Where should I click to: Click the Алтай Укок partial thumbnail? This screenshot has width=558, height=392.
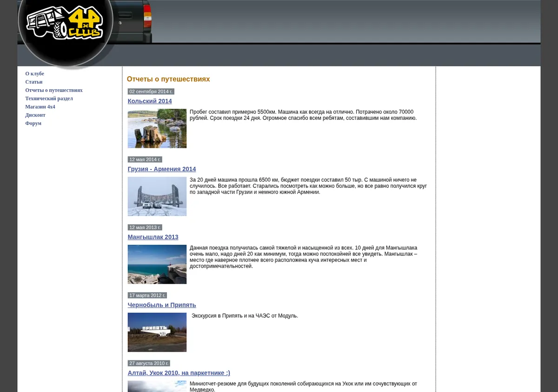pyautogui.click(x=157, y=386)
